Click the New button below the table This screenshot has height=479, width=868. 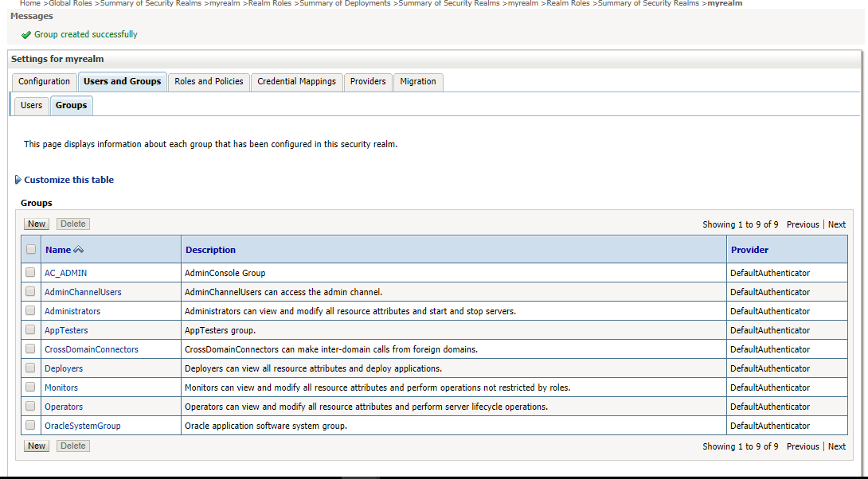click(x=37, y=446)
